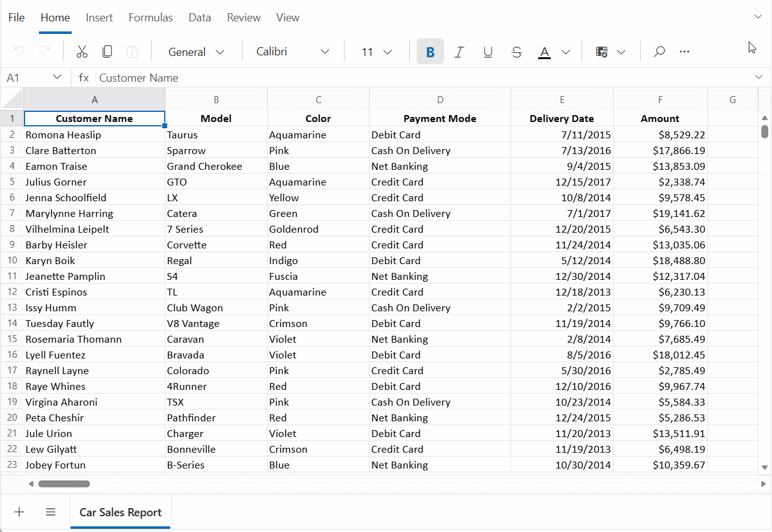772x532 pixels.
Task: Select the Fuscia color cell
Action: click(x=318, y=276)
